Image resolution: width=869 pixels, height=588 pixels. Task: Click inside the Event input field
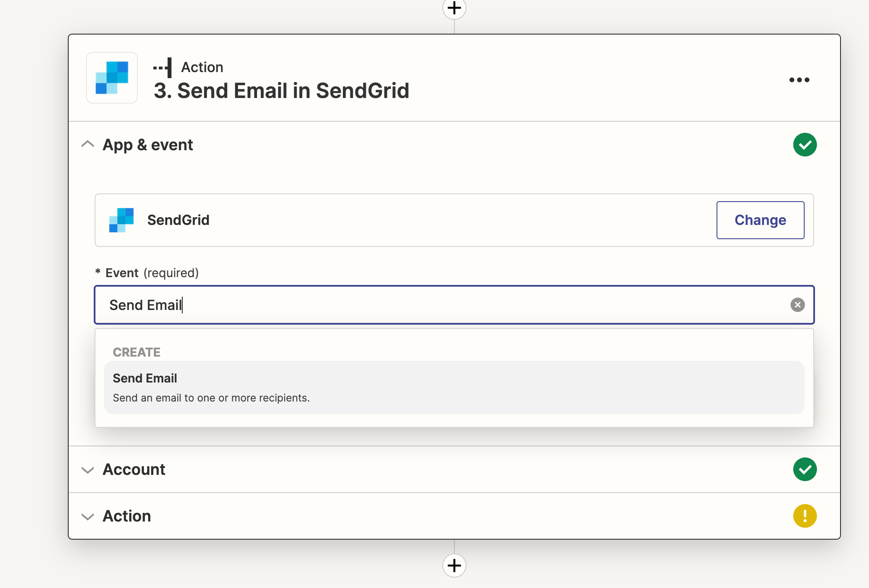coord(432,305)
